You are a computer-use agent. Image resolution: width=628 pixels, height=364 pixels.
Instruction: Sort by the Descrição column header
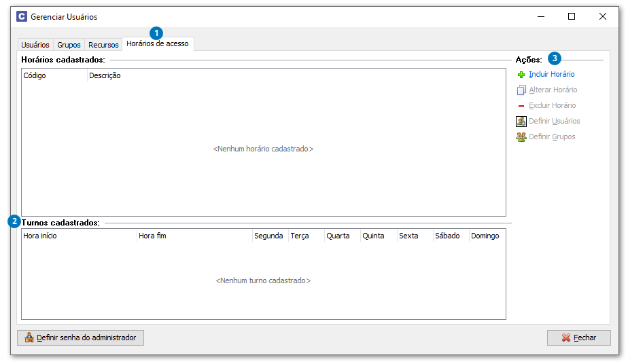(x=296, y=75)
